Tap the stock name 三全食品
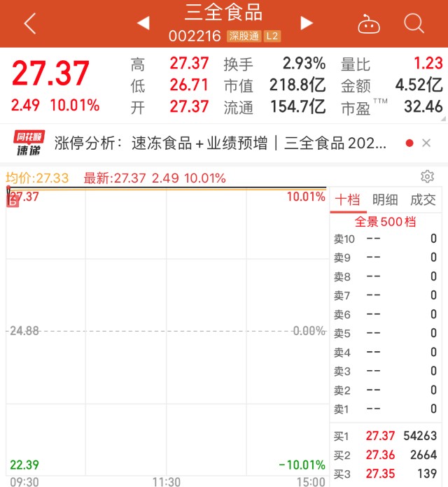This screenshot has width=448, height=487. (224, 13)
